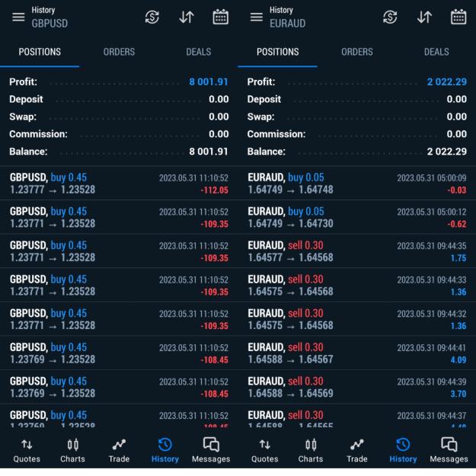Switch to DEALS tab in EURAUD panel
The height and width of the screenshot is (476, 476).
436,52
